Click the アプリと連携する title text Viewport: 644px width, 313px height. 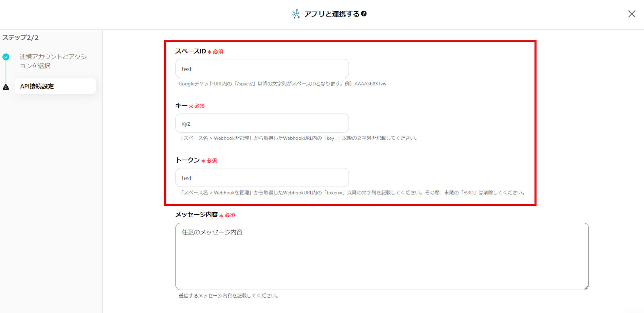(332, 14)
